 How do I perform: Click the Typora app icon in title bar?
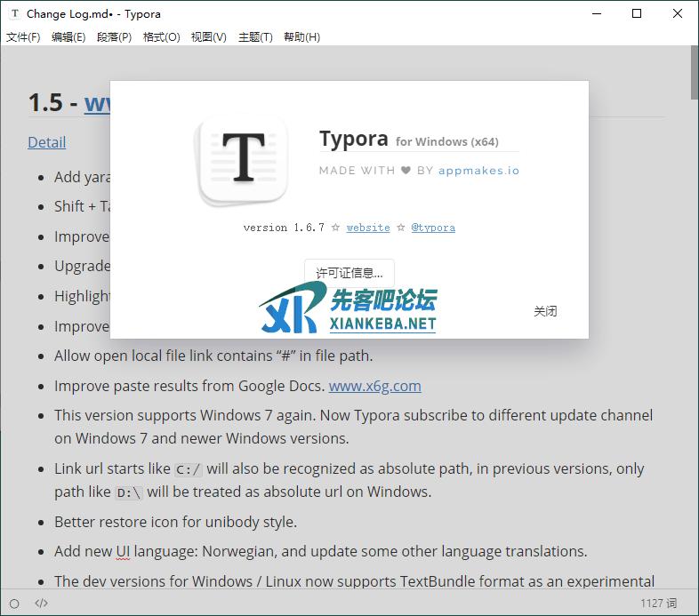15,14
